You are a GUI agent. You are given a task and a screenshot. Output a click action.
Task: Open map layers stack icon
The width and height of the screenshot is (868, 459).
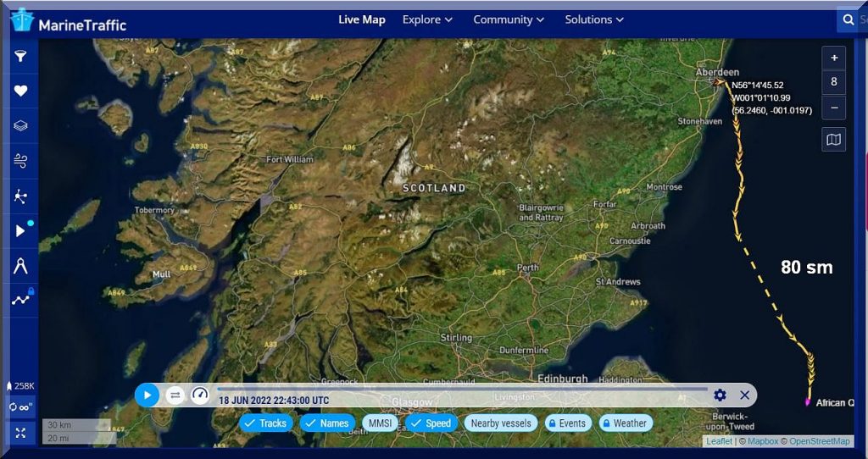[x=20, y=125]
